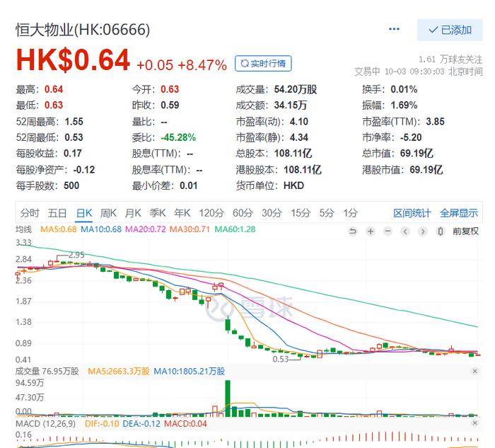Switch to the 五日 chart tab

click(57, 213)
